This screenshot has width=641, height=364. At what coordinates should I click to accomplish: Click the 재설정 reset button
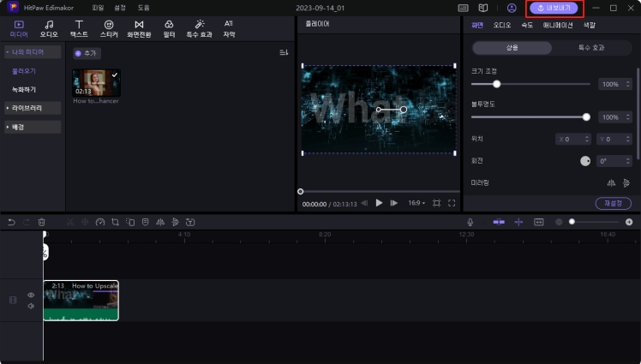point(614,203)
